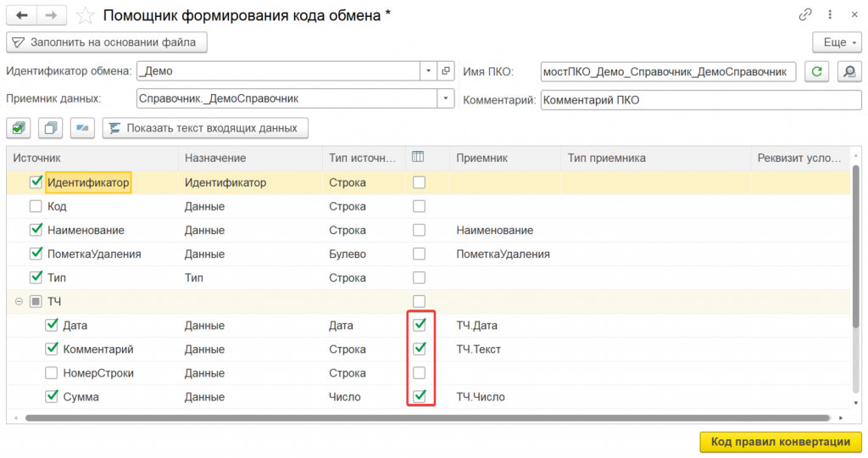Check all rows with the green checkmark toolbar icon

(19, 128)
